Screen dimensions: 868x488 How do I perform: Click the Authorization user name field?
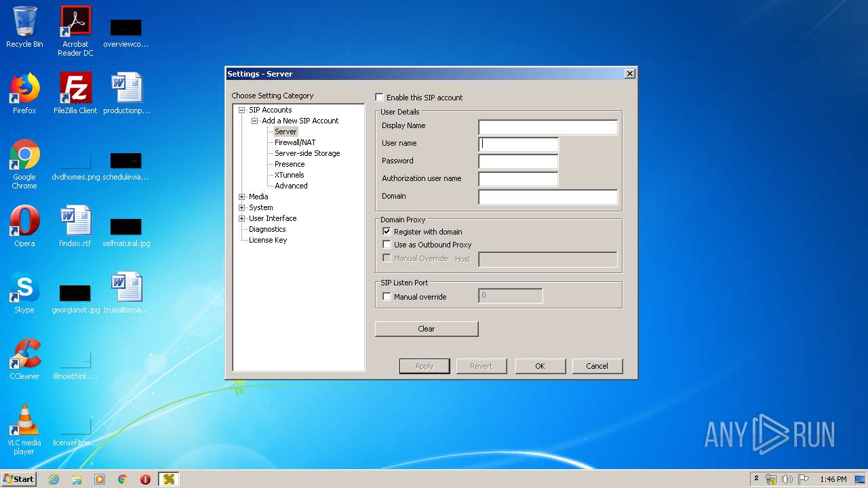(x=518, y=180)
